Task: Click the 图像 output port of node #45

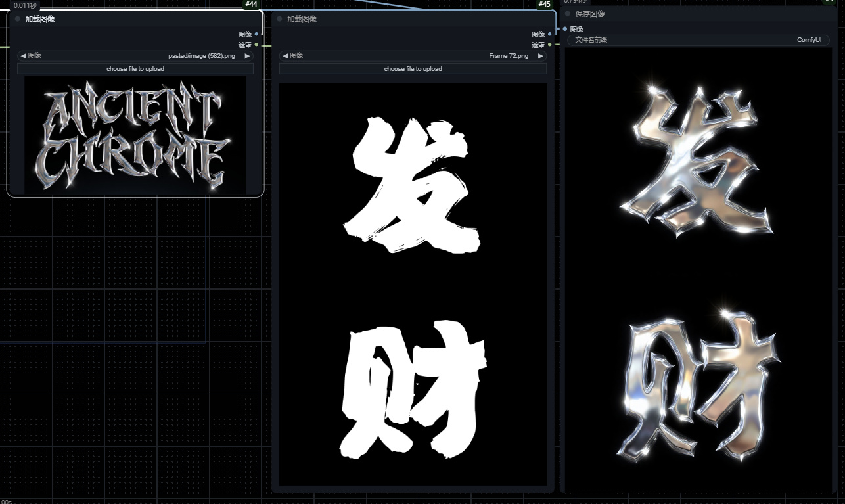Action: click(550, 34)
